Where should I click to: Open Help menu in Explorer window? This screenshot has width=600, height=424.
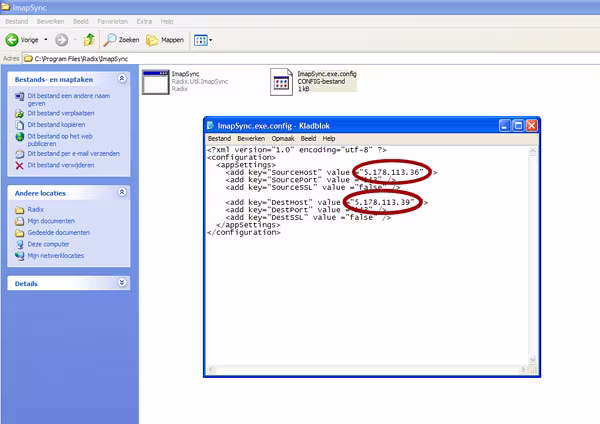(166, 21)
